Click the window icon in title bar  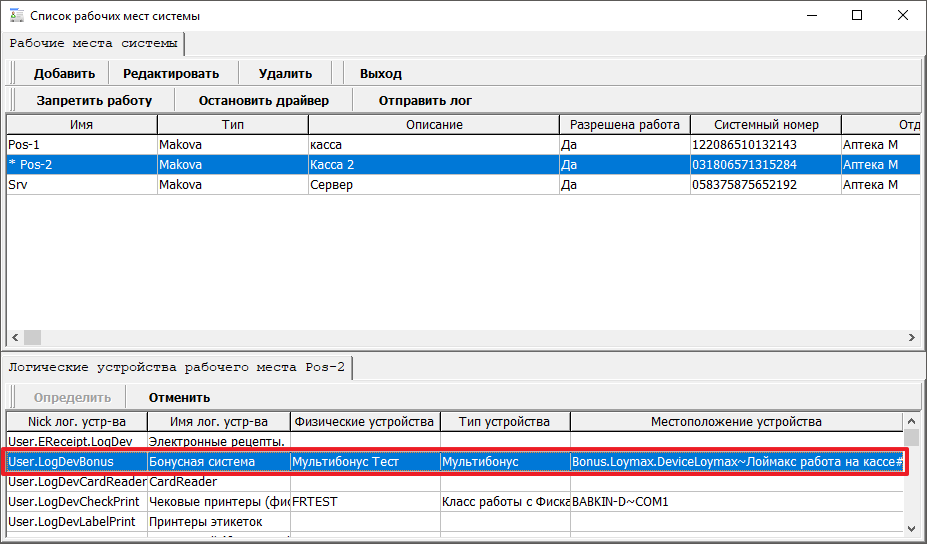tap(15, 16)
